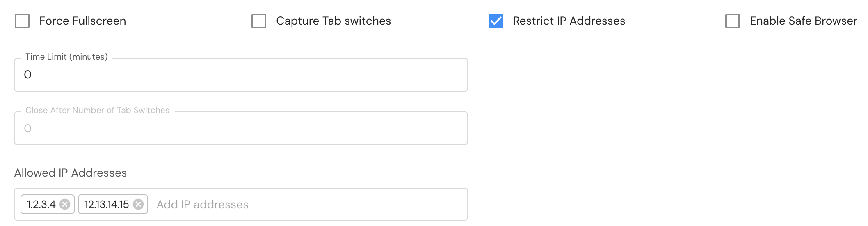Uncheck the Restrict IP Addresses checkbox
Screen dimensions: 868x226
tap(496, 21)
